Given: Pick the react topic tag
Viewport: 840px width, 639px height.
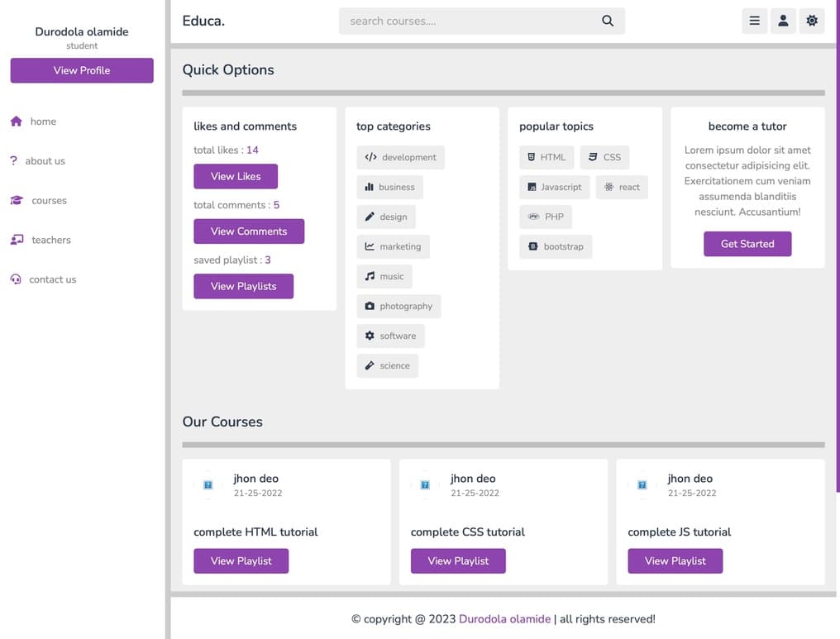Looking at the screenshot, I should [622, 187].
